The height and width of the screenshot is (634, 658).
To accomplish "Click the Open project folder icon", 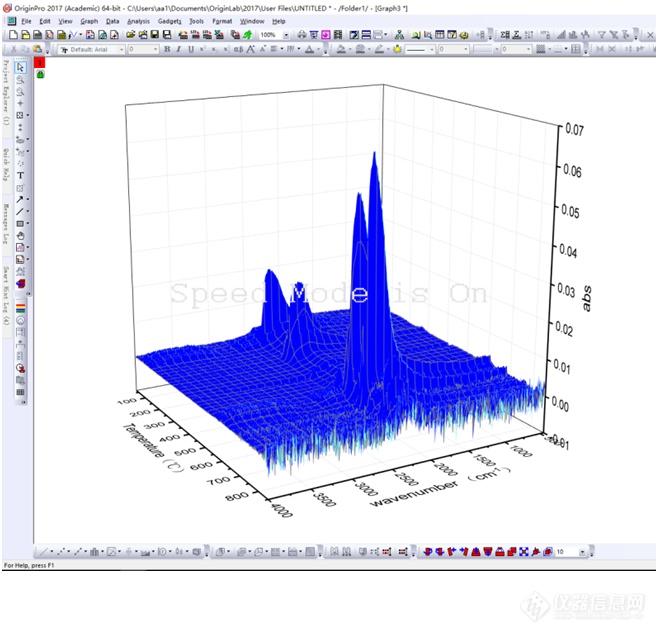I will [131, 35].
